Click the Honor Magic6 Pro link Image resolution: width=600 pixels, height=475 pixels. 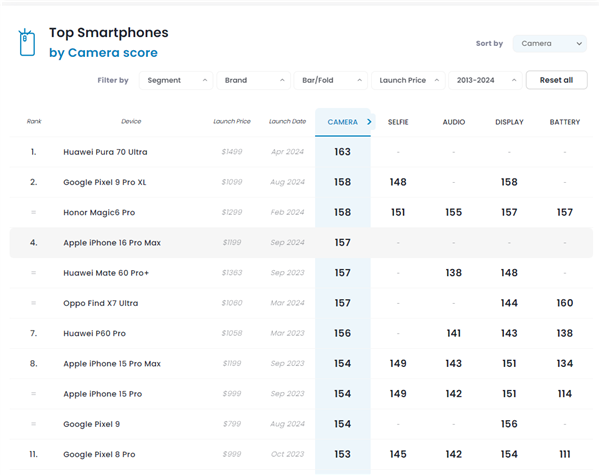[x=99, y=213]
